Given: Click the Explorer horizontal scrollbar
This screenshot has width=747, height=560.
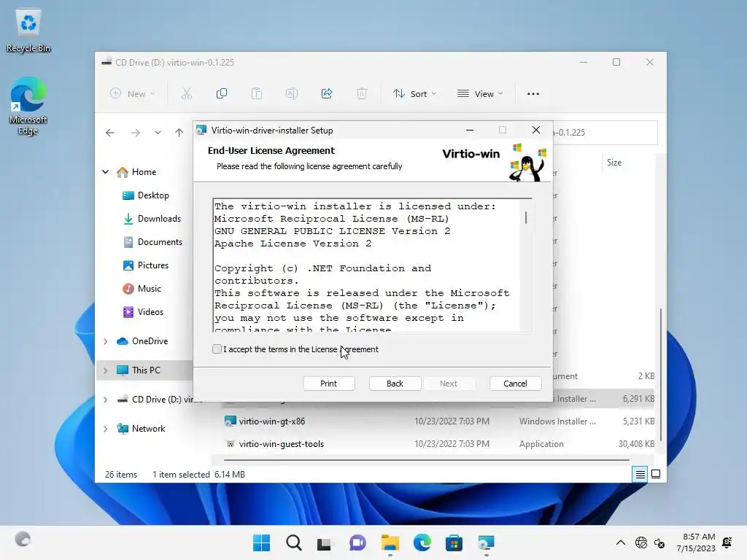Looking at the screenshot, I should (426, 460).
